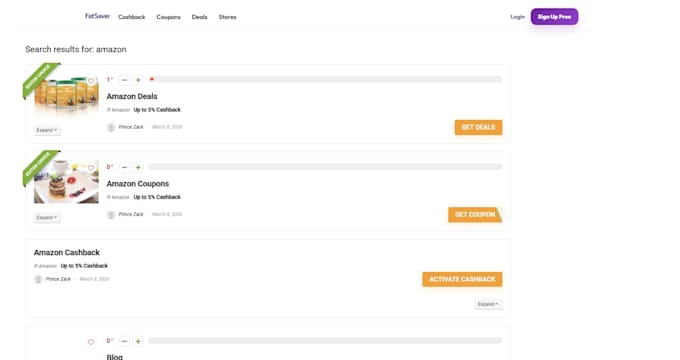The image size is (680, 360).
Task: Click the GET DEALS button
Action: coord(478,127)
